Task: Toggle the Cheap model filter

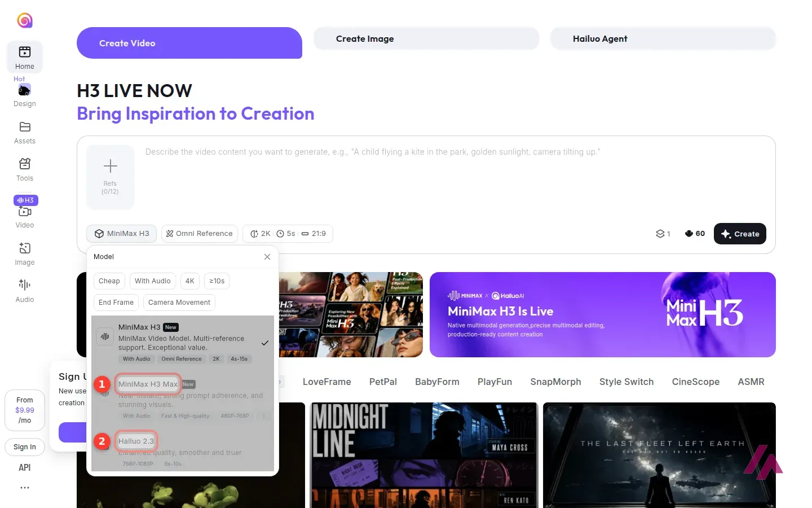Action: click(109, 281)
